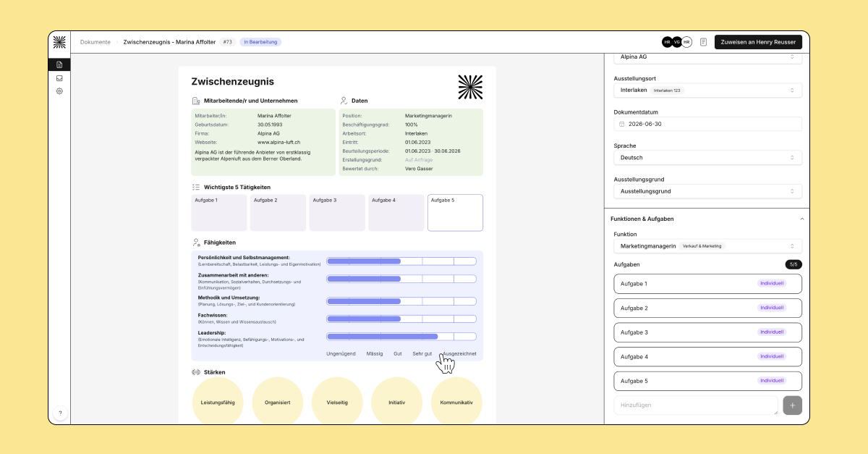Open the Funktion dropdown showing Marketingmanagerin
Image resolution: width=868 pixels, height=454 pixels.
click(x=707, y=246)
